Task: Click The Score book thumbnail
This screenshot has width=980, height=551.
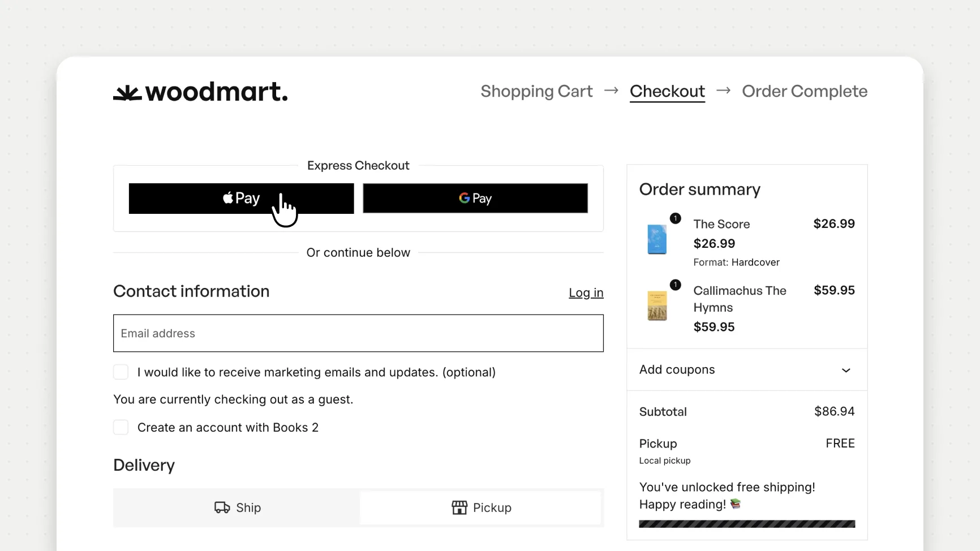Action: click(x=657, y=239)
